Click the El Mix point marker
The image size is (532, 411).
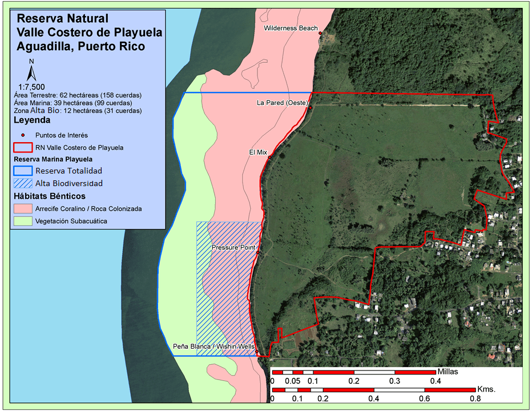tap(269, 157)
